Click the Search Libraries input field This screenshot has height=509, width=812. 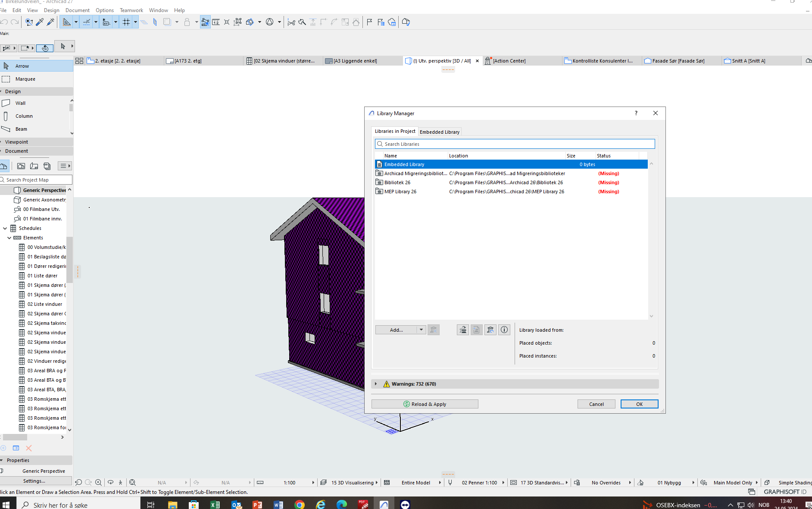tap(515, 144)
